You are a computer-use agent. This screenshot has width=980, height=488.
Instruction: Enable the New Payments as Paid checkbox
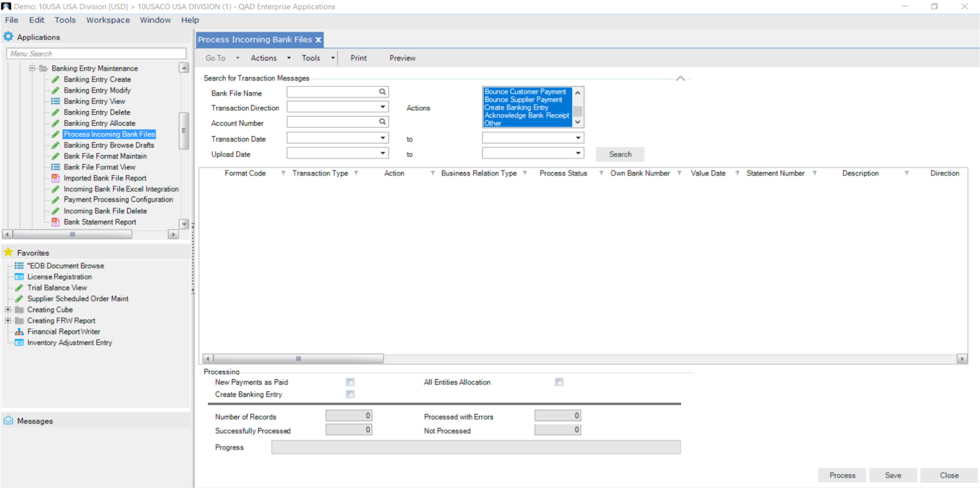coord(350,382)
